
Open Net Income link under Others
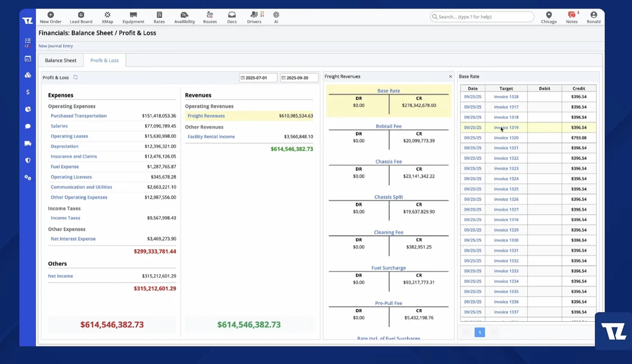click(x=60, y=276)
